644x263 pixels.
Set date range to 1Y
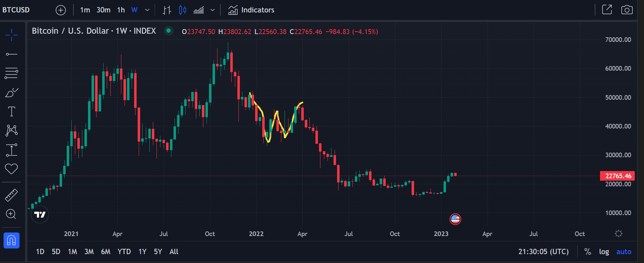(142, 252)
